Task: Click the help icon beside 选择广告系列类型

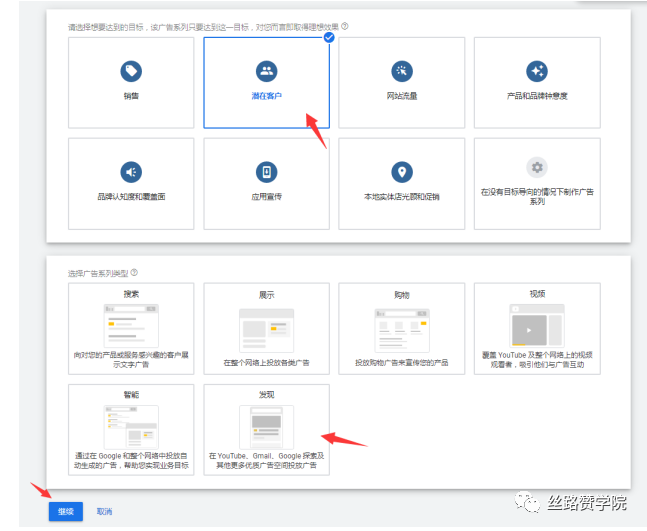Action: (x=134, y=273)
